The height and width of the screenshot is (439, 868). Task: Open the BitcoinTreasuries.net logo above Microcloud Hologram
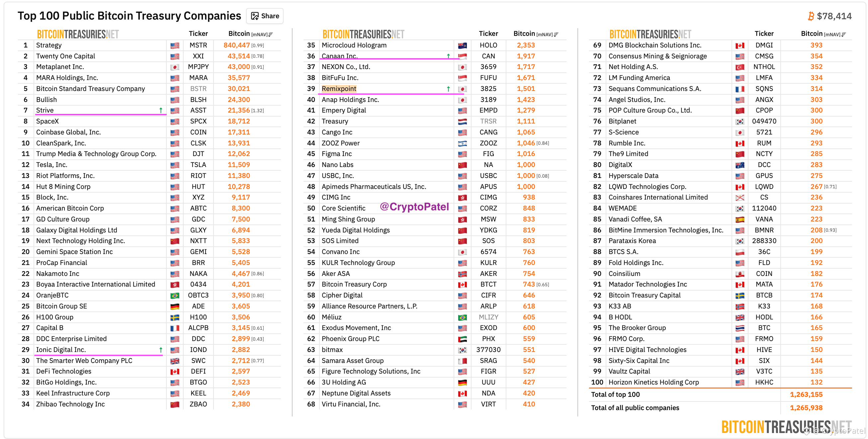[x=363, y=34]
